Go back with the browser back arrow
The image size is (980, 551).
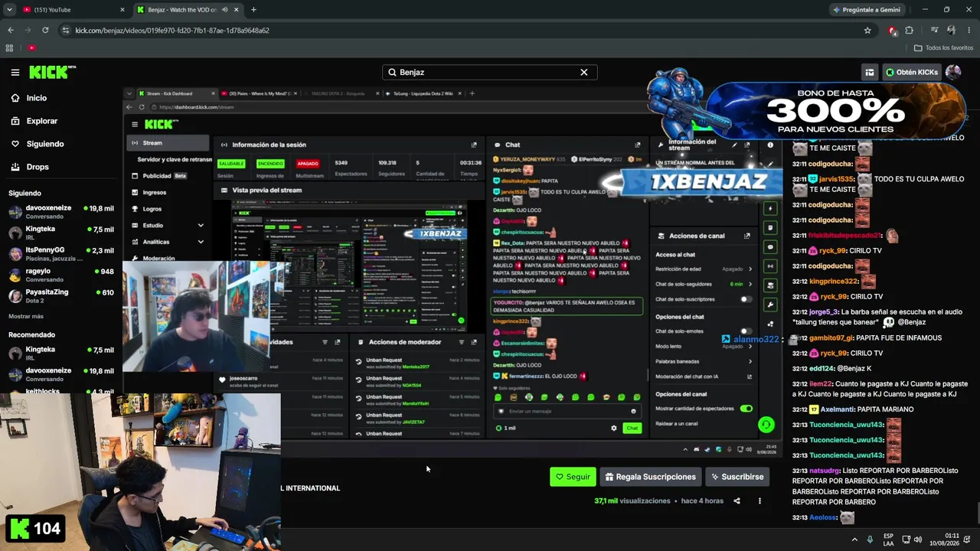tap(11, 31)
